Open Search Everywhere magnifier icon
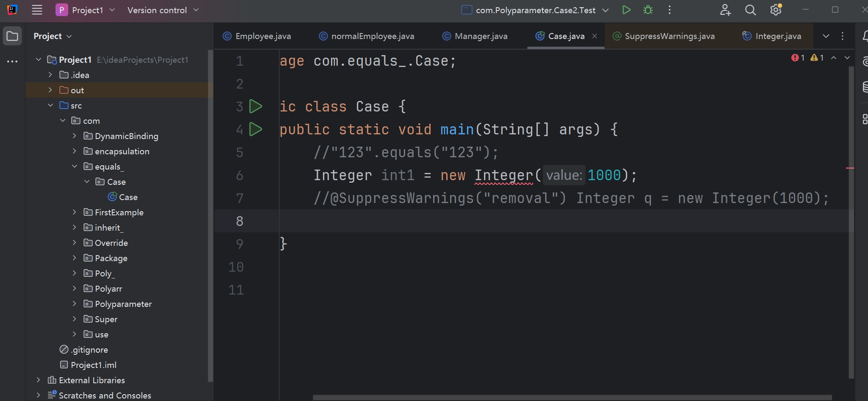Viewport: 868px width, 401px height. pos(750,10)
